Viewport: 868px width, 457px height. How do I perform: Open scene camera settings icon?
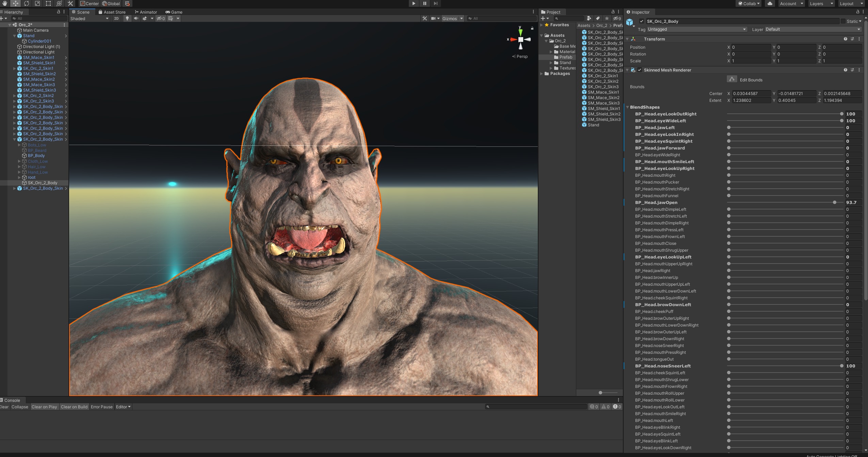(433, 18)
